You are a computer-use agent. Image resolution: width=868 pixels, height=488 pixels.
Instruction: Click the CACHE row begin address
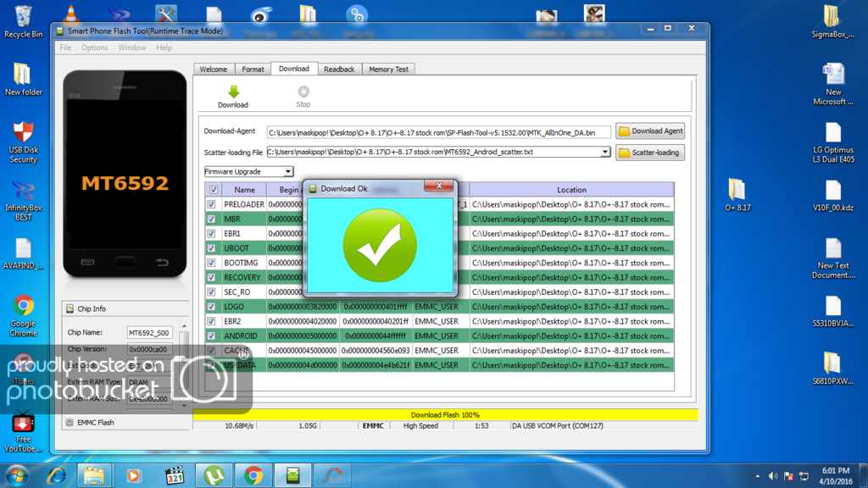coord(303,350)
